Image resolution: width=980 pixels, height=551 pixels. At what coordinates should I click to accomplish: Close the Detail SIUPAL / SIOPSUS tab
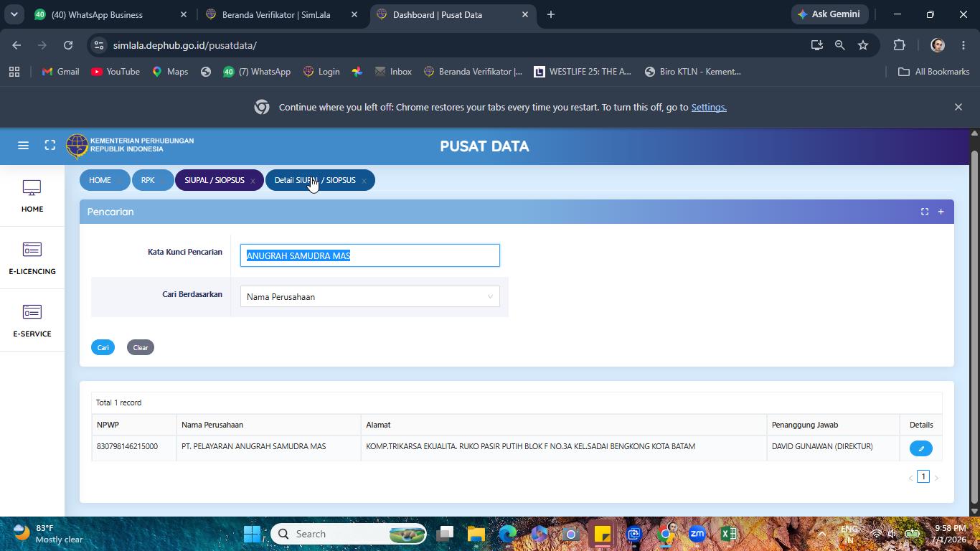coord(364,181)
